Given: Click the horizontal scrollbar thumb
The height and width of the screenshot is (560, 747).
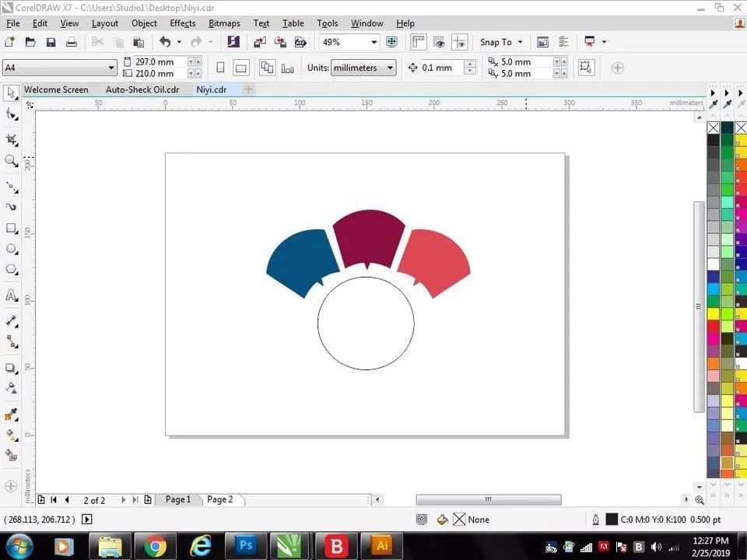Looking at the screenshot, I should [489, 499].
